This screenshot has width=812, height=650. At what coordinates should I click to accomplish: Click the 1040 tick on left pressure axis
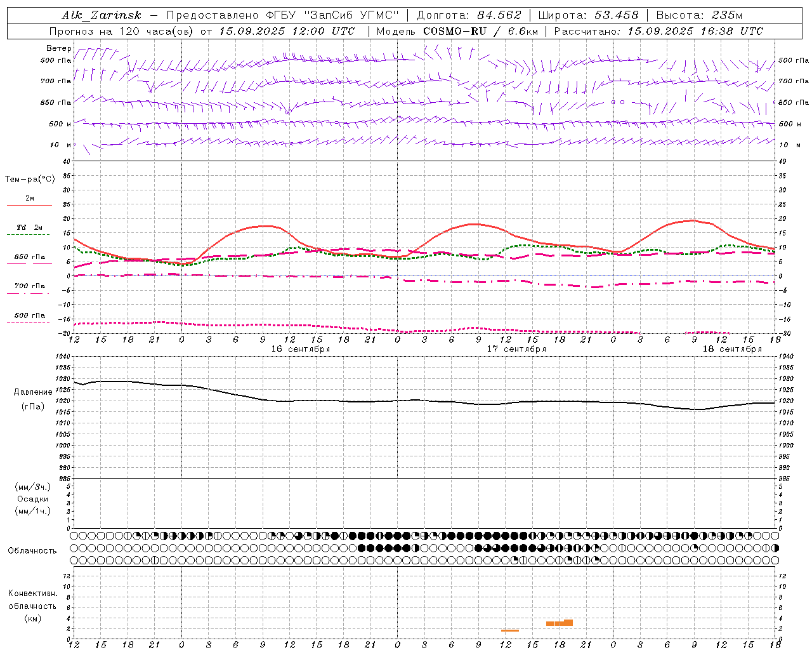coord(63,356)
